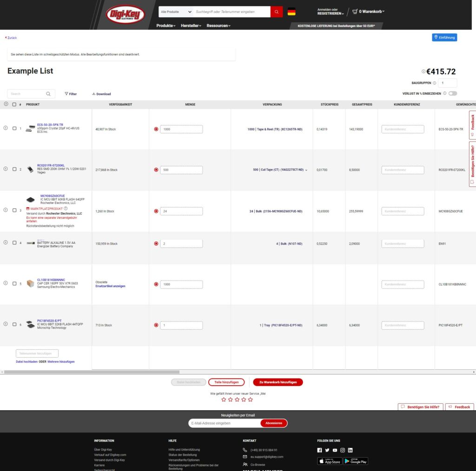
Task: Click the Download list icon
Action: click(93, 94)
